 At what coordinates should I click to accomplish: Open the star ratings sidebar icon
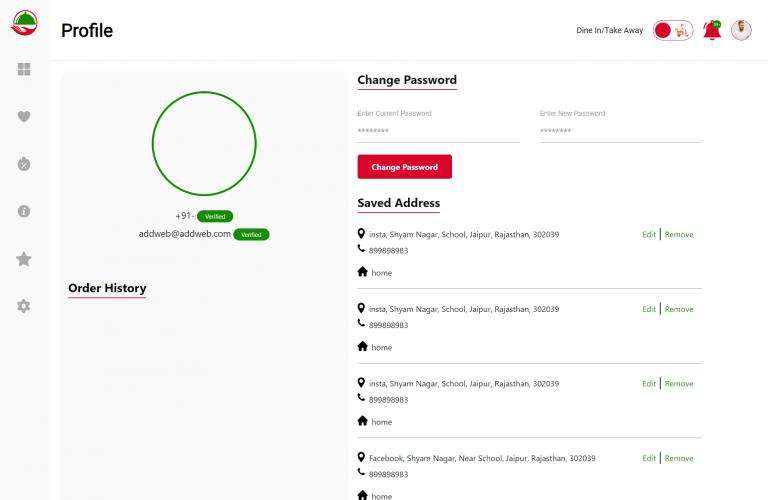pos(24,259)
